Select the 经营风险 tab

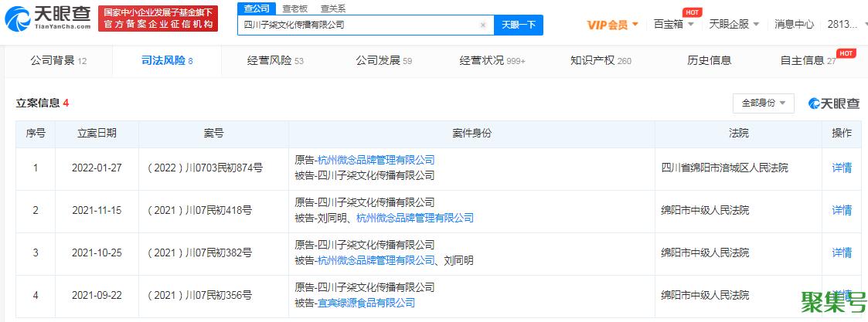tap(275, 61)
